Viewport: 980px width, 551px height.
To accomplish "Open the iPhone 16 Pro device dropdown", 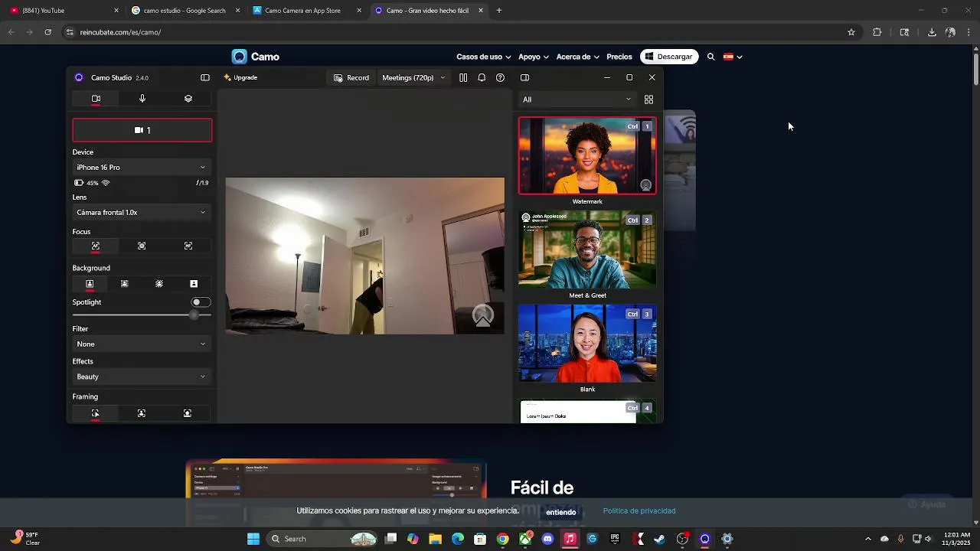I will (142, 167).
